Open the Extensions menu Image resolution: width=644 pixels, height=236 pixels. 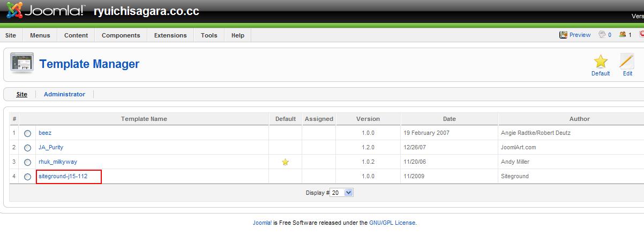(170, 35)
